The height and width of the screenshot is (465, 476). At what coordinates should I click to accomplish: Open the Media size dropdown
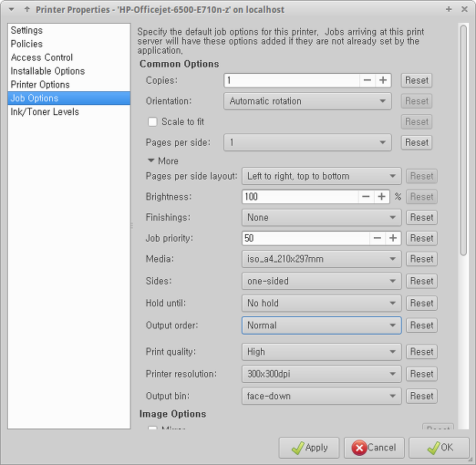pos(321,259)
